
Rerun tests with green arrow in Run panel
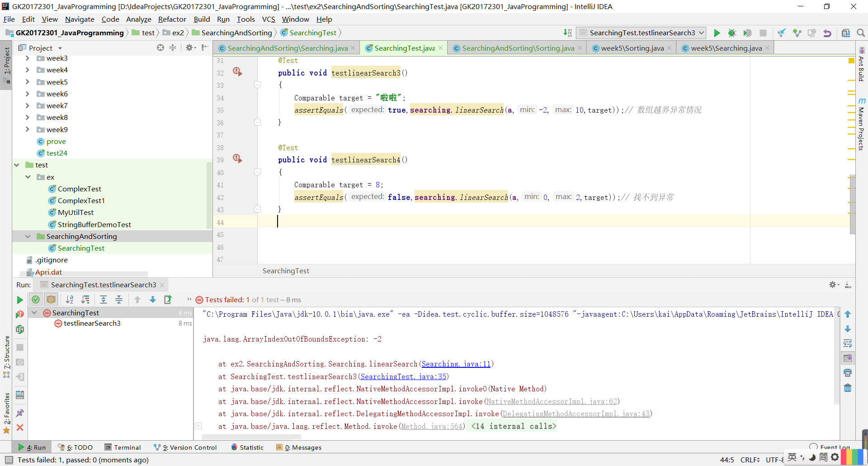(x=19, y=300)
